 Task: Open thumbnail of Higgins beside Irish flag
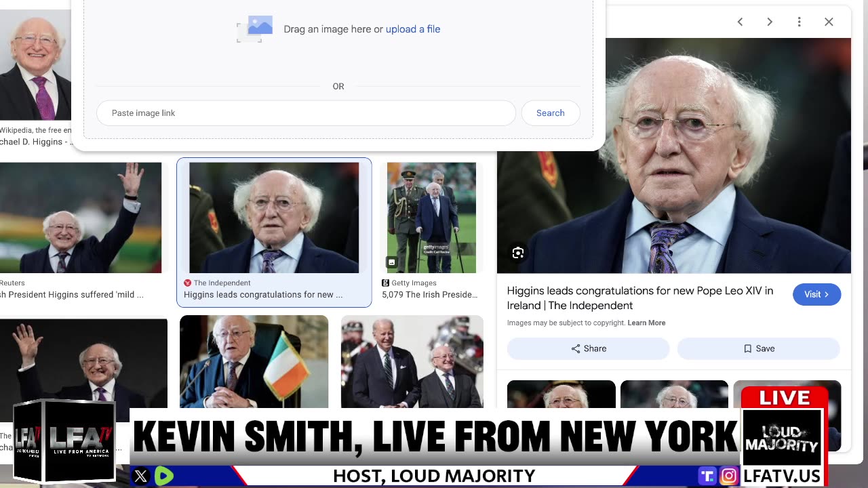254,362
